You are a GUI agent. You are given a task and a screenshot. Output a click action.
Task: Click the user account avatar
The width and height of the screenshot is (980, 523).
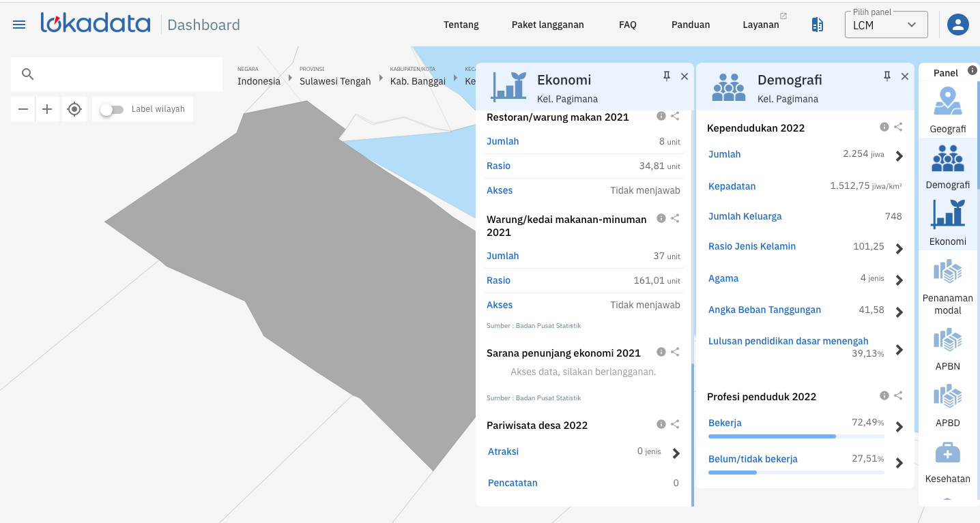957,25
